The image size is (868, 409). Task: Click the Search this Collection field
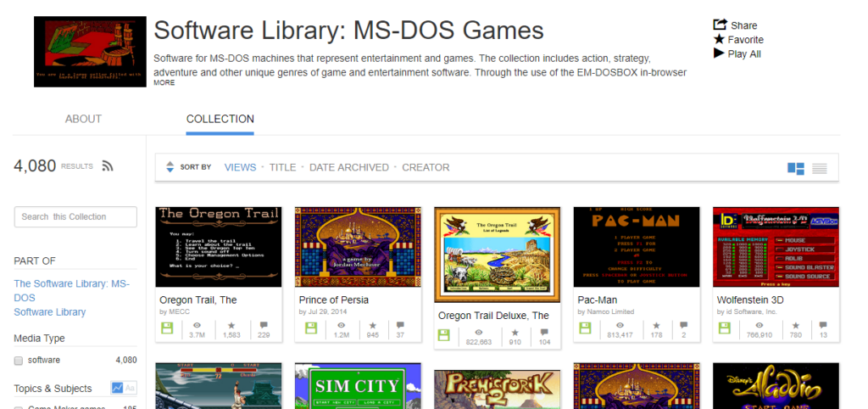pos(75,216)
